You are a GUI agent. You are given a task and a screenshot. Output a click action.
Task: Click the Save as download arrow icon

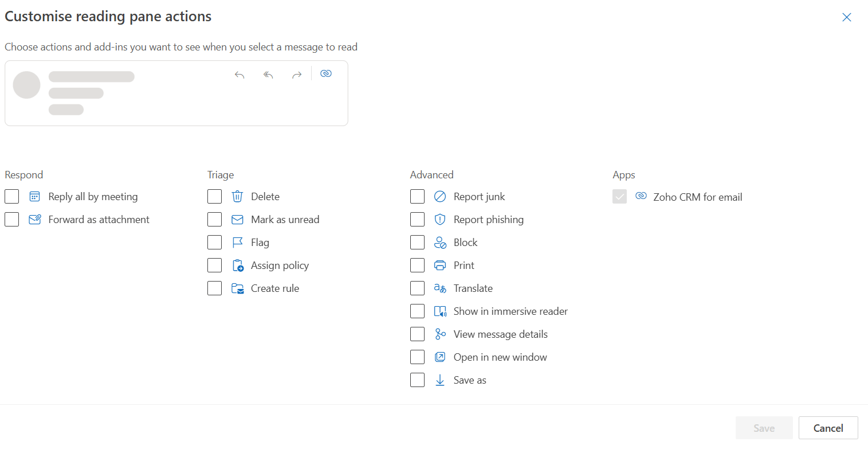click(440, 380)
